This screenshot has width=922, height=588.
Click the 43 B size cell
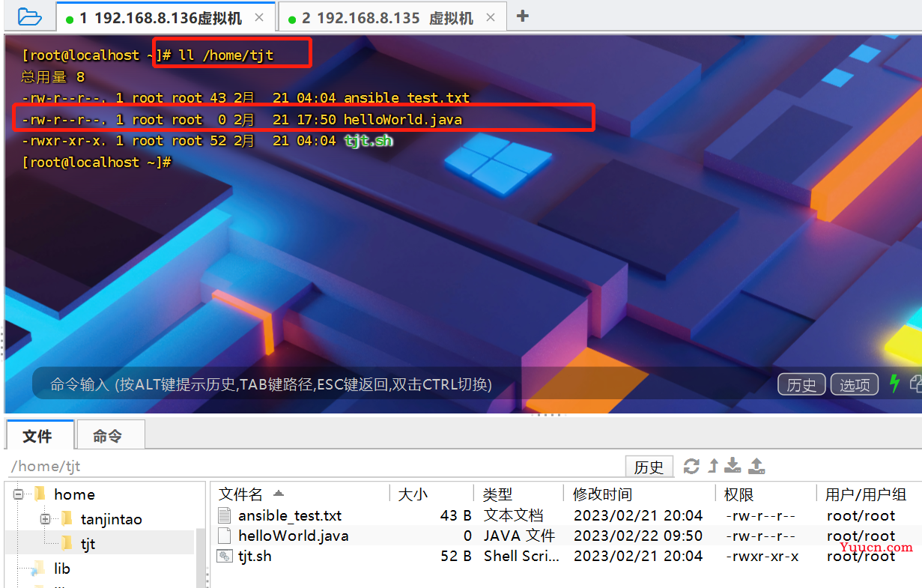click(455, 515)
